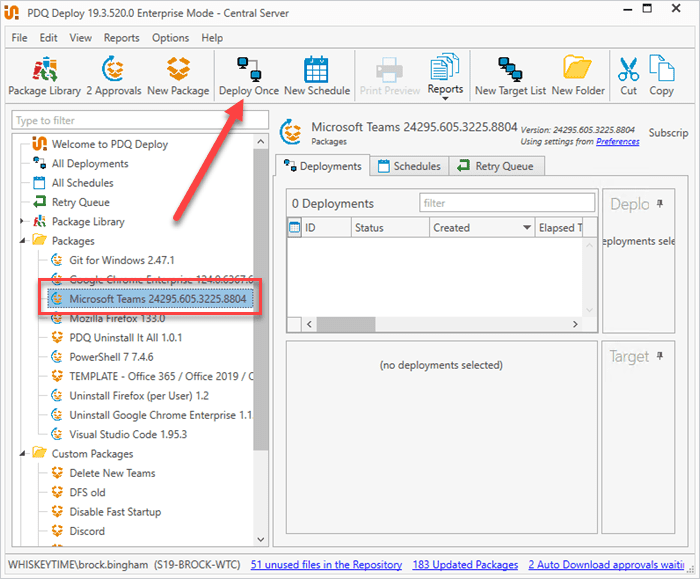The height and width of the screenshot is (579, 700).
Task: Click tree scrollbar up arrow
Action: coord(261,142)
